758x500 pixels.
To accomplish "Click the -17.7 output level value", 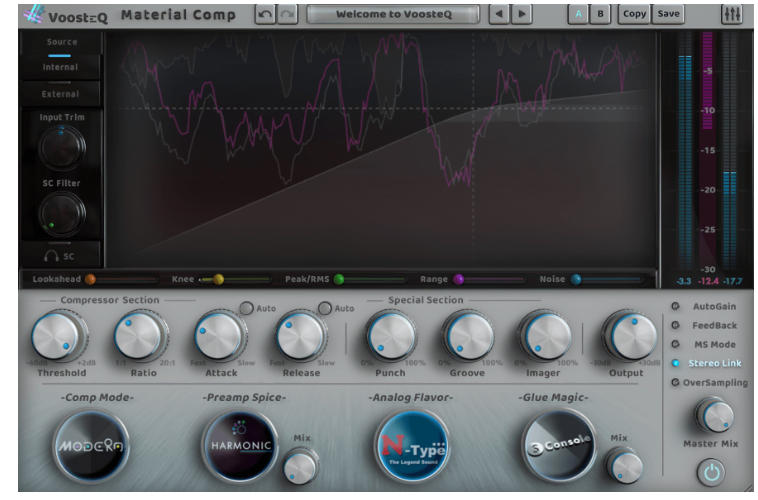I will pos(732,281).
